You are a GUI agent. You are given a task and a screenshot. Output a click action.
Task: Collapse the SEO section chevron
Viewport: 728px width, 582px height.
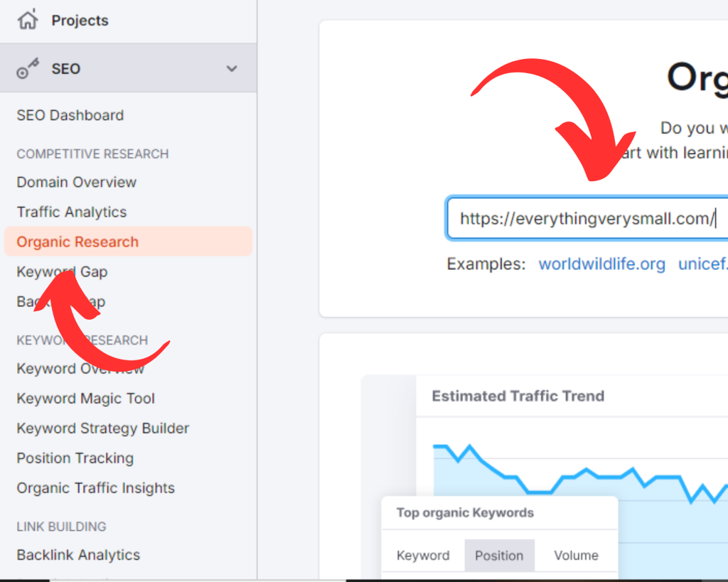click(x=231, y=69)
